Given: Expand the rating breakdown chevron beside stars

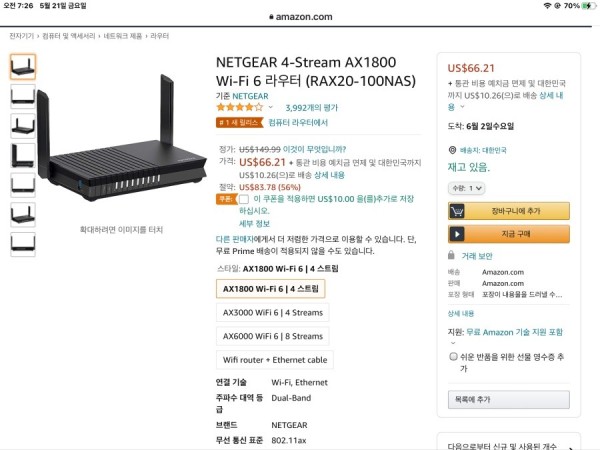Looking at the screenshot, I should pos(271,107).
